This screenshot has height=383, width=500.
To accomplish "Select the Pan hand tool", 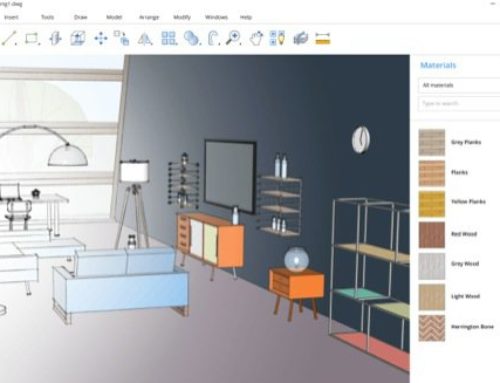I will [256, 38].
